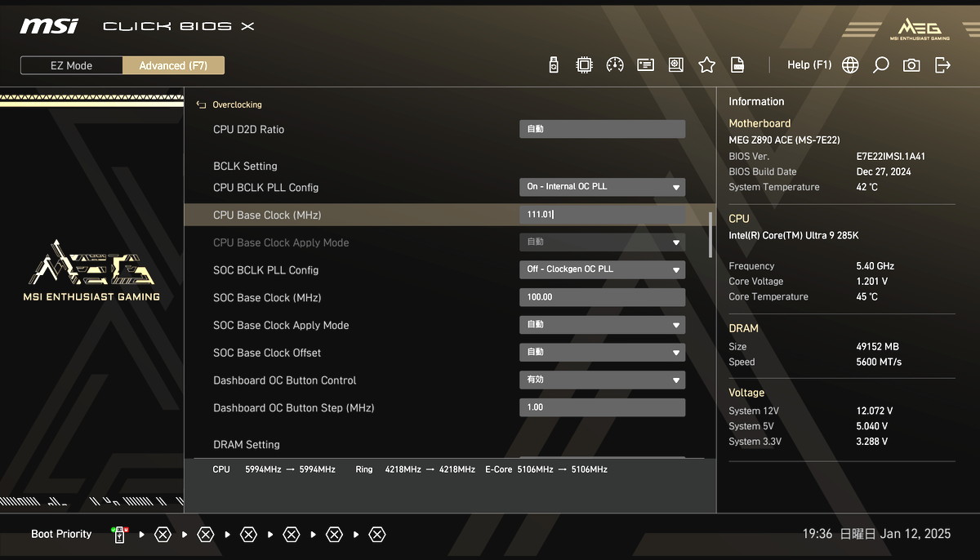Open the SOC Base Clock Apply Mode dropdown
980x560 pixels.
[x=602, y=325]
